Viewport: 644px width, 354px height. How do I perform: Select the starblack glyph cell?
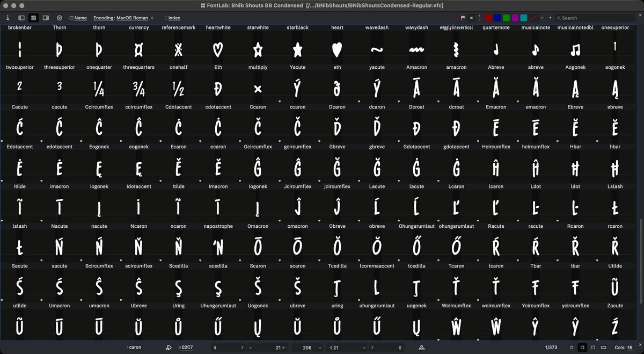pos(297,46)
